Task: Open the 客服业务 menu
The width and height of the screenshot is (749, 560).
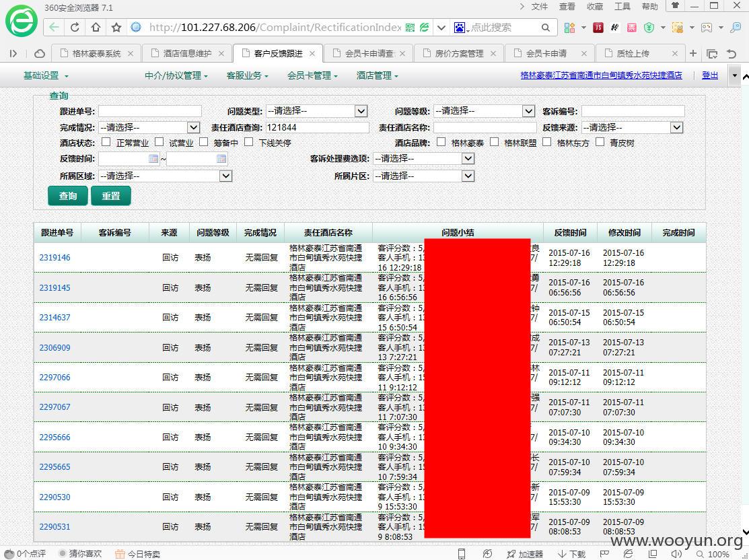Action: (247, 75)
